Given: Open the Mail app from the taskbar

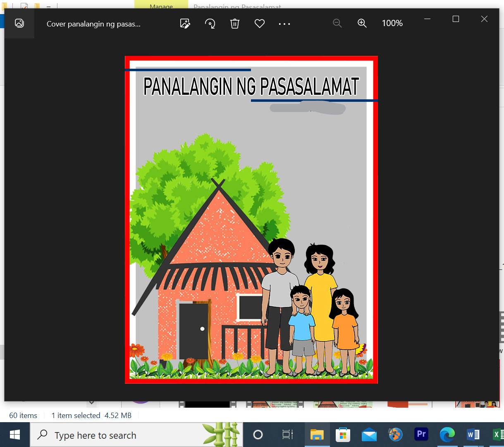Looking at the screenshot, I should point(369,435).
